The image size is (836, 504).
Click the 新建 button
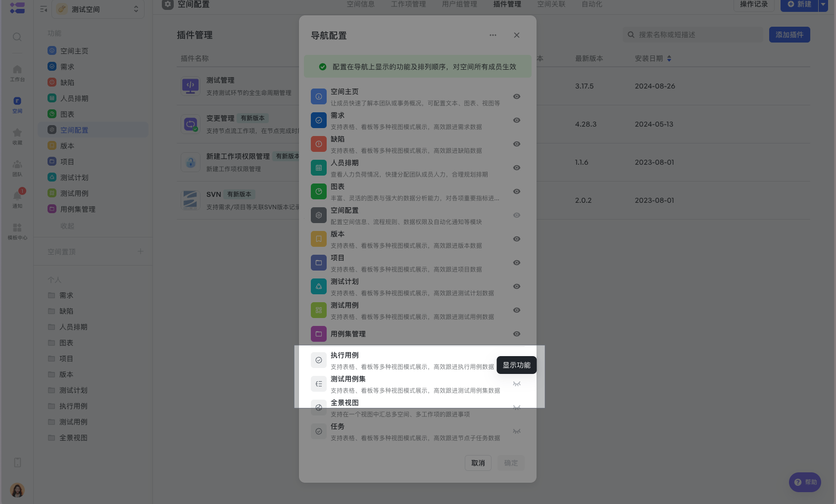point(799,4)
